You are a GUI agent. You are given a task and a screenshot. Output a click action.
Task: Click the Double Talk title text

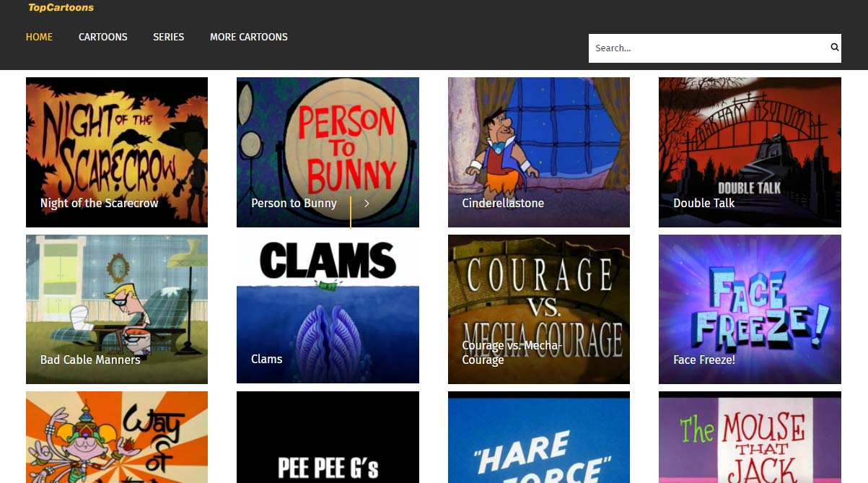pyautogui.click(x=703, y=204)
